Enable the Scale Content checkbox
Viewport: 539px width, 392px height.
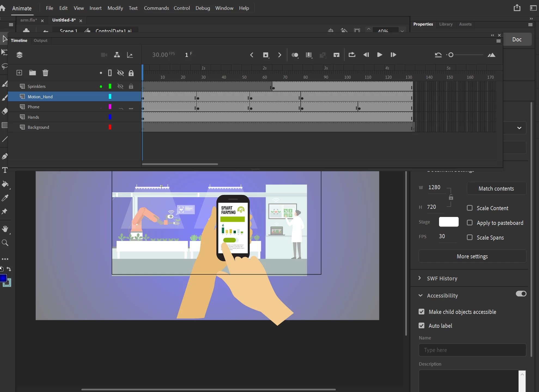[470, 208]
